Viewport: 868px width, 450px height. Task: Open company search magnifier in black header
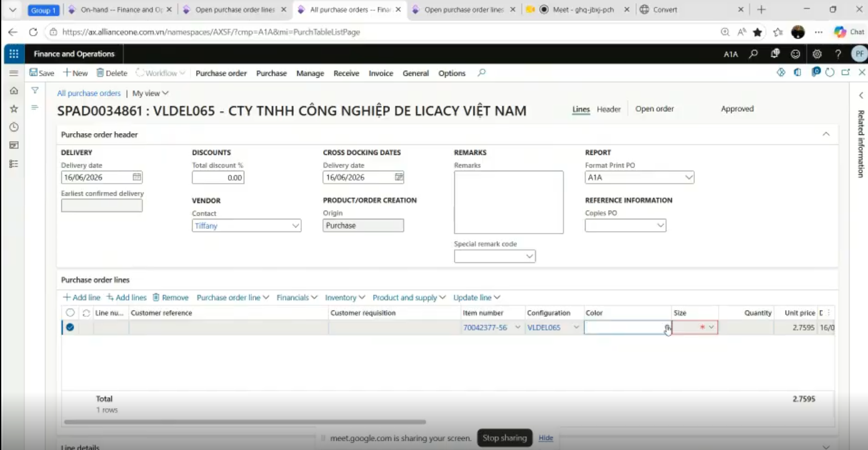pyautogui.click(x=754, y=54)
